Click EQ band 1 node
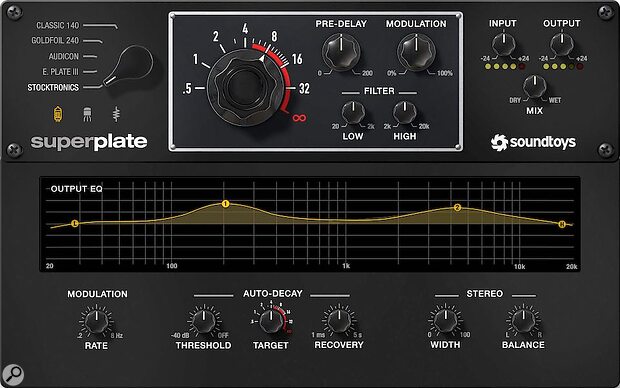Screen dimensions: 620x388 tap(225, 204)
